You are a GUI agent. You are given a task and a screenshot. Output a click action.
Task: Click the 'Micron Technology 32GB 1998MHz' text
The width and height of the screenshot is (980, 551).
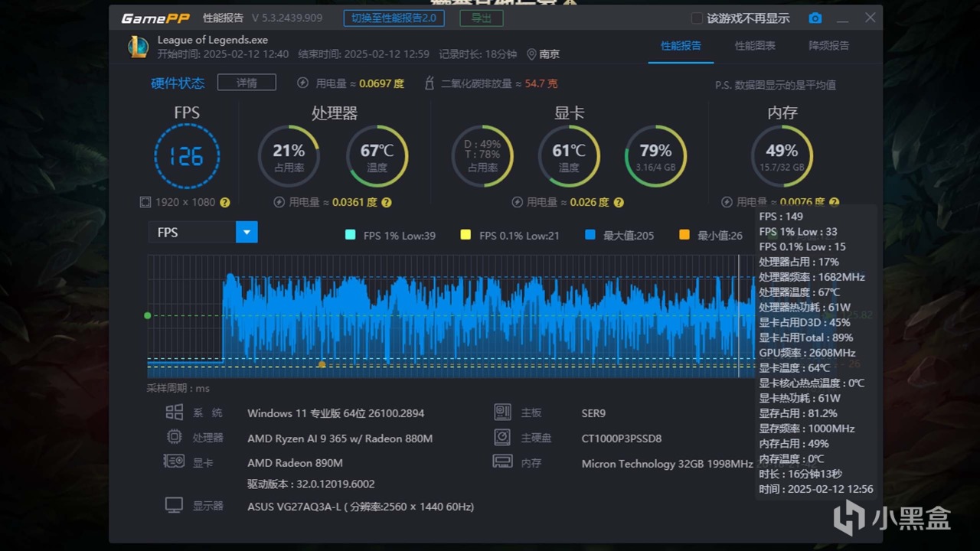coord(667,464)
